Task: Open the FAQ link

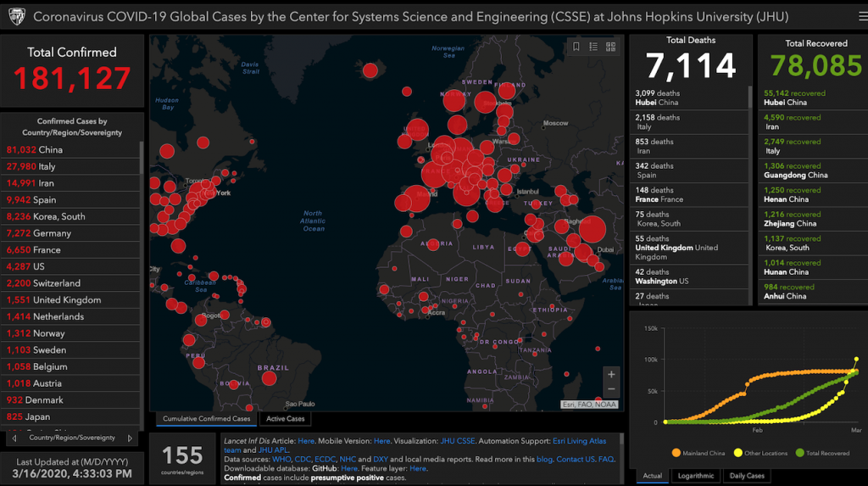Action: point(605,460)
